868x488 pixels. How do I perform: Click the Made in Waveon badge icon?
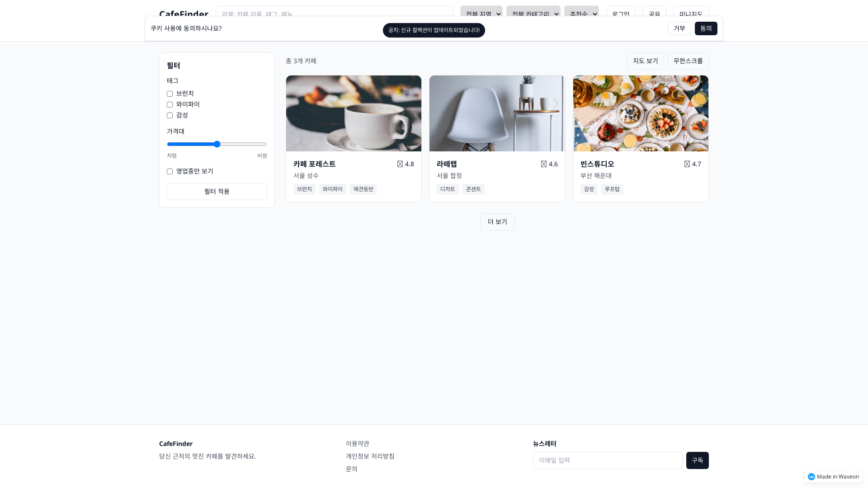[x=812, y=477]
